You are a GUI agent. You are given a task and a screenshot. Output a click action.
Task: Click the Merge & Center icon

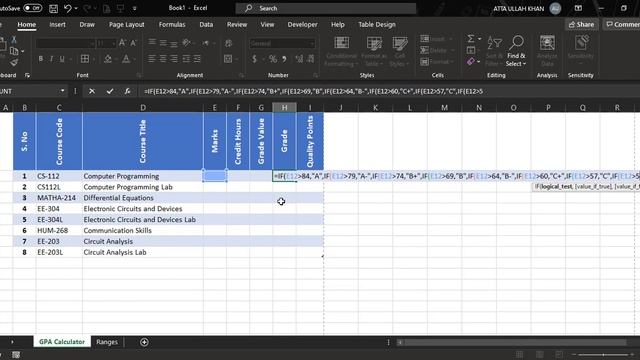(228, 59)
